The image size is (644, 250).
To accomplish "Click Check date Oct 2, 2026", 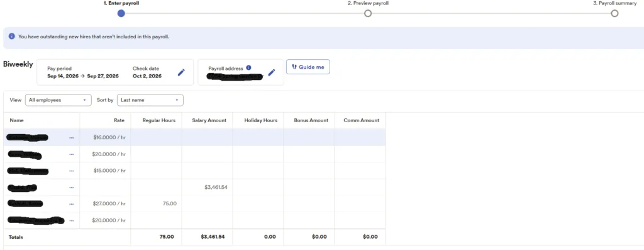I will click(x=147, y=76).
